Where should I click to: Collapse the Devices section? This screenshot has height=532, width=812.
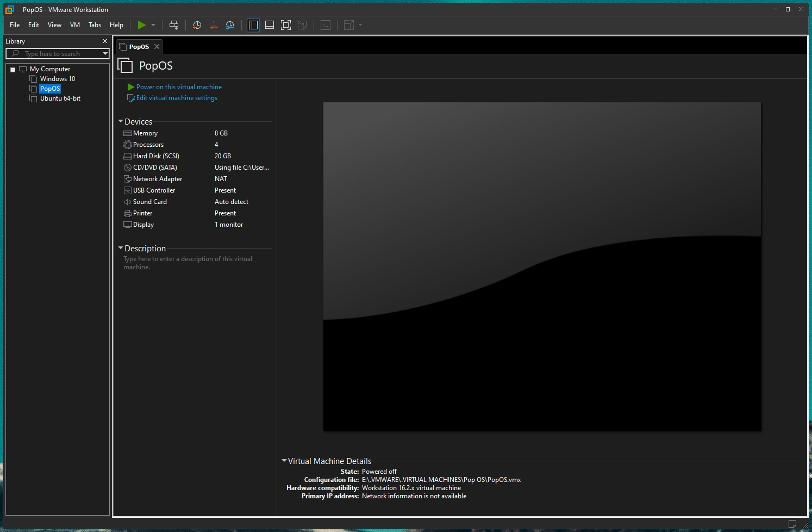121,121
